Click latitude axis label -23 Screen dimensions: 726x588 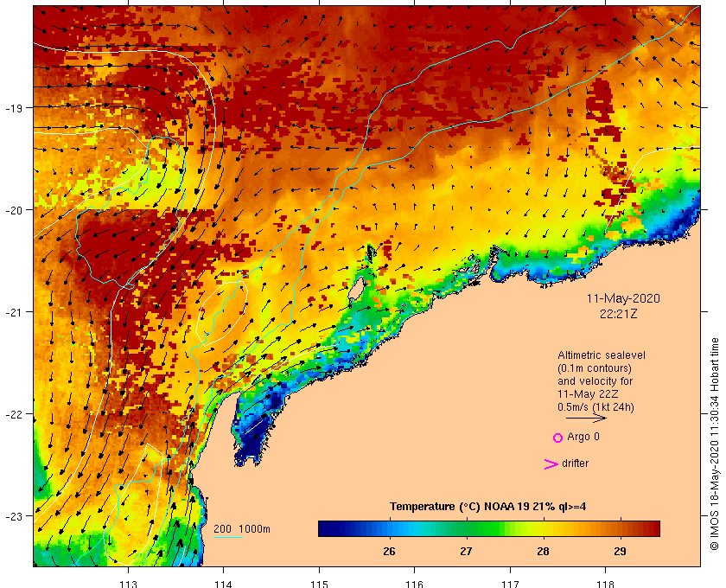pyautogui.click(x=14, y=516)
